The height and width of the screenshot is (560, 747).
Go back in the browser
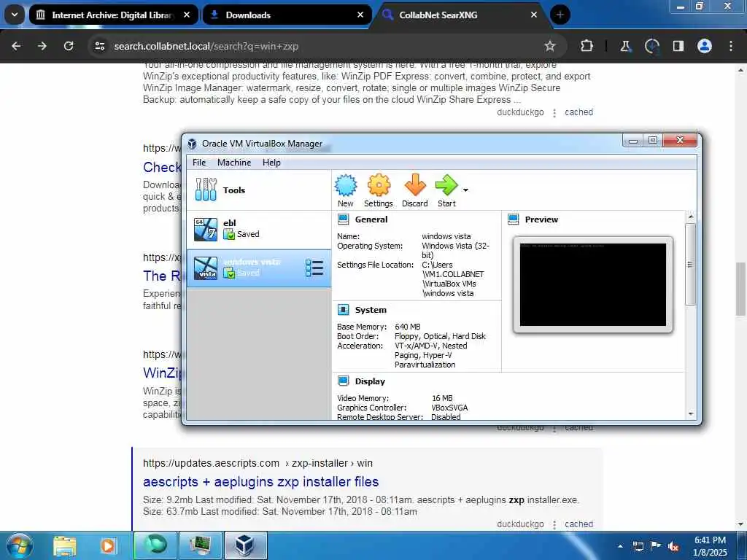tap(16, 46)
